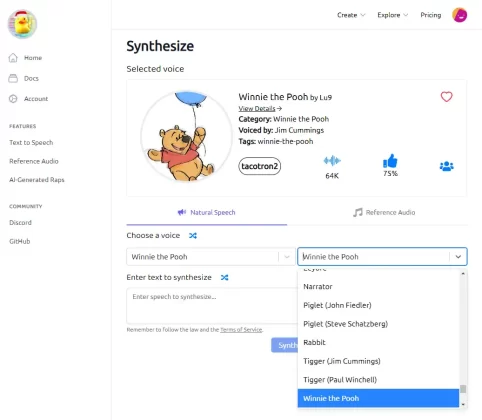Image resolution: width=482 pixels, height=420 pixels.
Task: Click the dropdown list scrollbar thumb
Action: [463, 389]
